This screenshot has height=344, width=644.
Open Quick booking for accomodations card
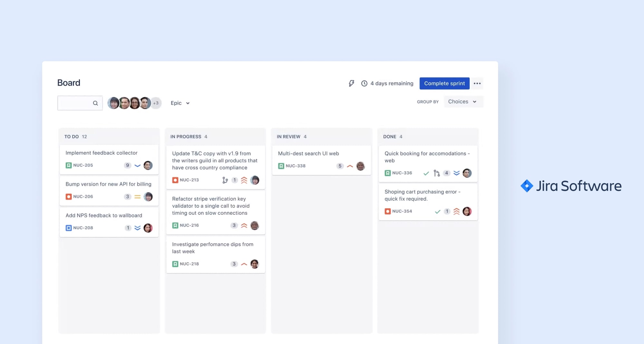coord(428,164)
